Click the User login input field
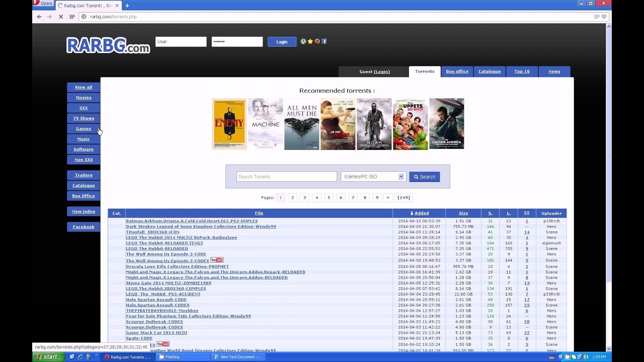This screenshot has height=362, width=644. tap(181, 42)
